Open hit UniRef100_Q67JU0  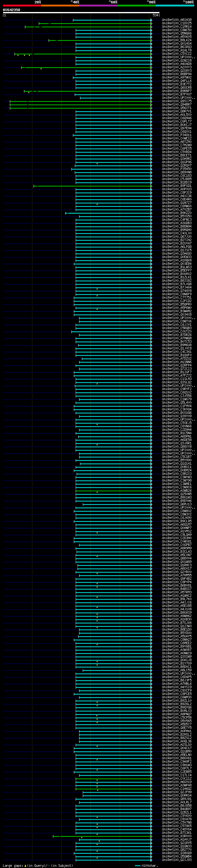click(x=177, y=236)
